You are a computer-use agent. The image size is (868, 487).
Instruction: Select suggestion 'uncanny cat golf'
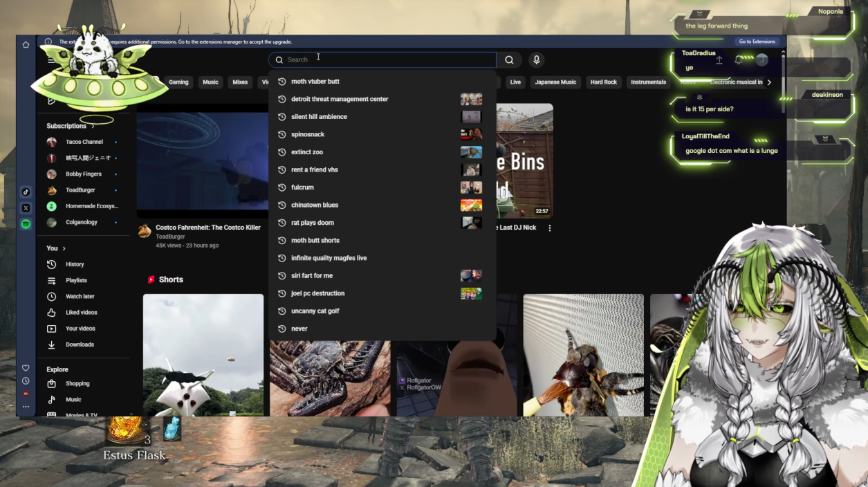pyautogui.click(x=382, y=311)
